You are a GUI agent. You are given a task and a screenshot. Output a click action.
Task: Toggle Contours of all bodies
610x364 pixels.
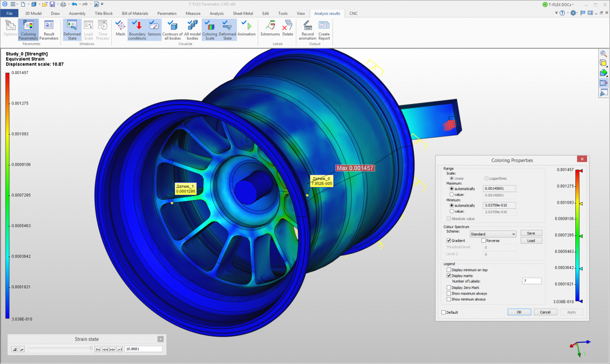[173, 29]
